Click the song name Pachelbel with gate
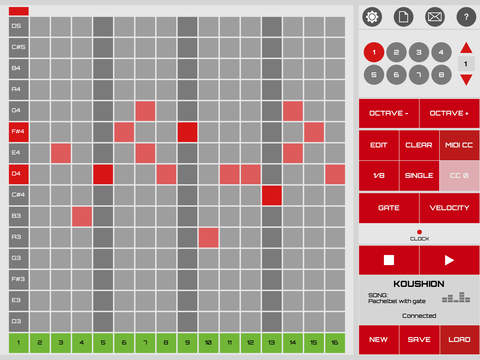Viewport: 480px width, 360px height. point(397,301)
